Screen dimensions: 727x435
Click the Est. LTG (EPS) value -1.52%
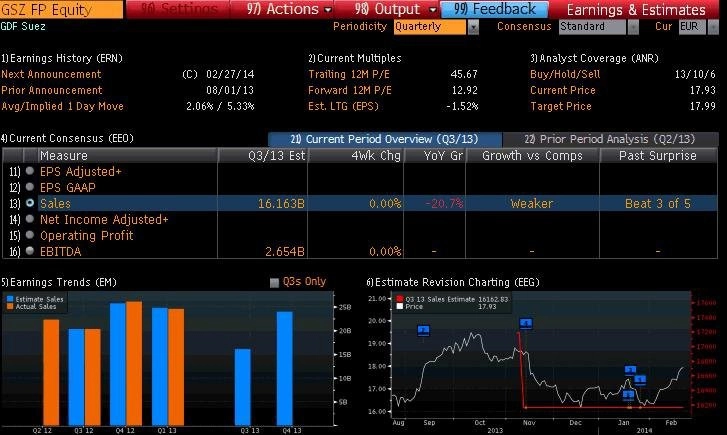click(x=462, y=106)
